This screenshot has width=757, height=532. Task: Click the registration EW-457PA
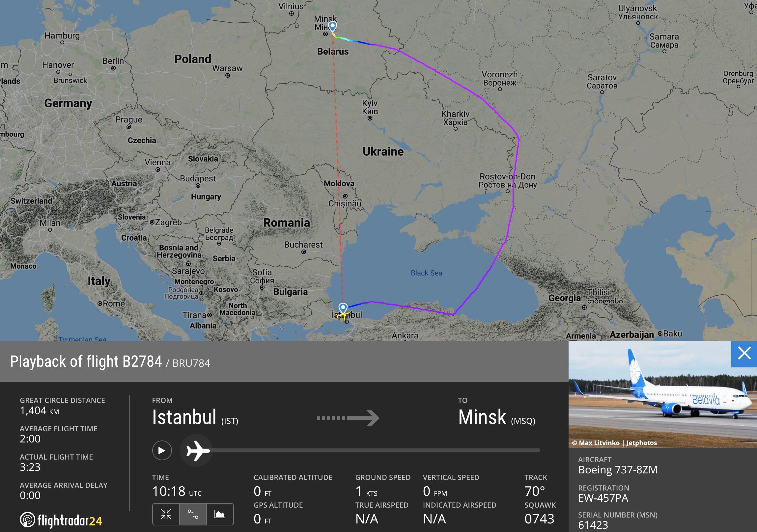pyautogui.click(x=603, y=498)
